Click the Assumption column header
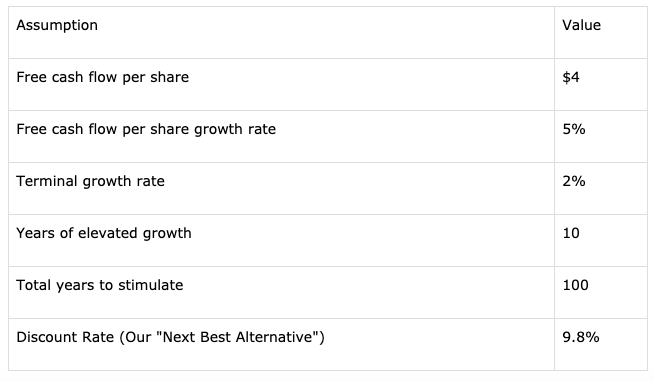Screen dimensions: 654x381 [57, 25]
